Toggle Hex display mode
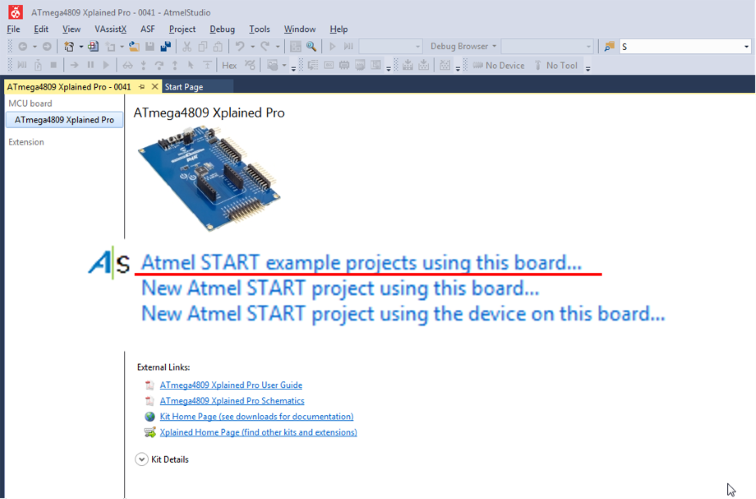The height and width of the screenshot is (499, 756). pyautogui.click(x=230, y=65)
